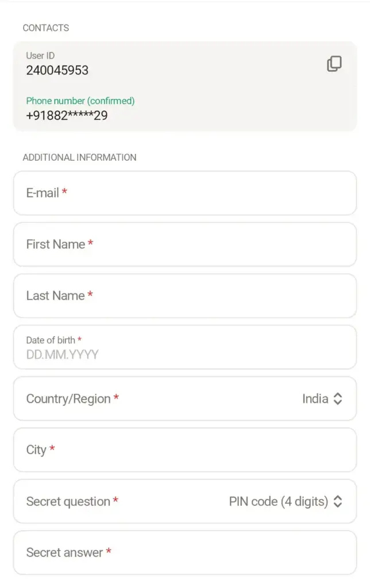
Task: Click the masked phone number +91882*****29
Action: tap(67, 115)
